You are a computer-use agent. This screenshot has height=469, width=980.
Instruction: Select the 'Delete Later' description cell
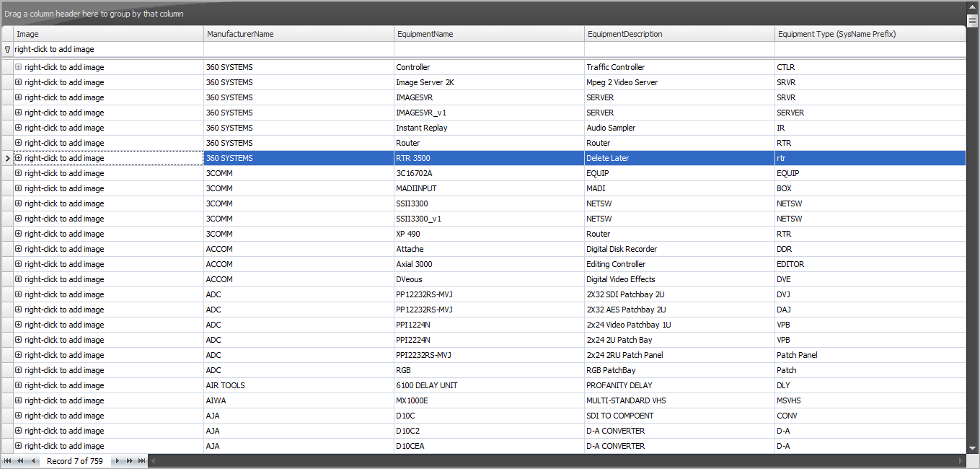(679, 158)
